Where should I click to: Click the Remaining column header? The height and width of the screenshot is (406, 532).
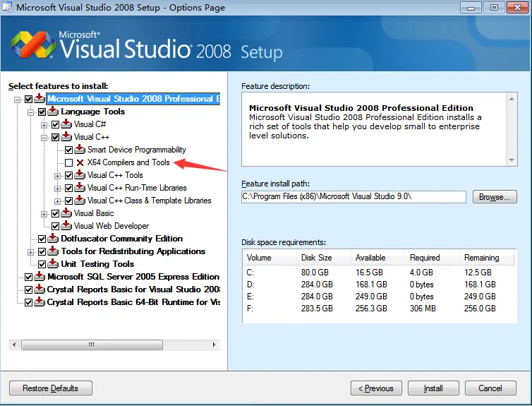point(488,258)
